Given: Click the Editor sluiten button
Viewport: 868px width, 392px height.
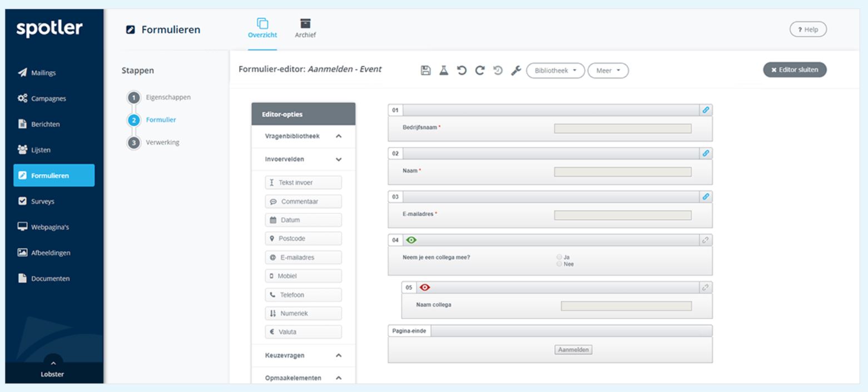Looking at the screenshot, I should pos(795,70).
